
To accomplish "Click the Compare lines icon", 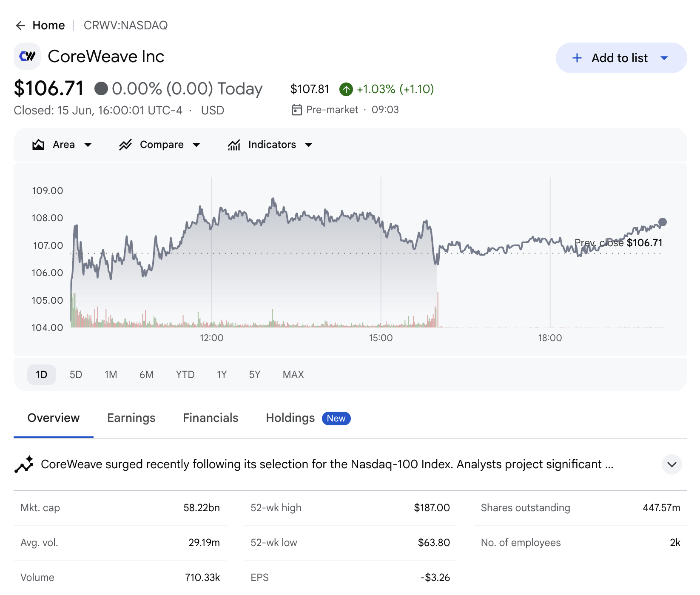I will click(125, 145).
